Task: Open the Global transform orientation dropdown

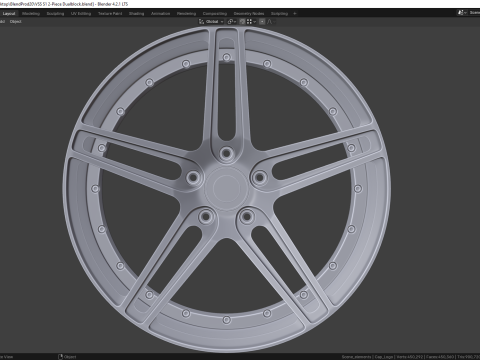Action: pos(214,22)
